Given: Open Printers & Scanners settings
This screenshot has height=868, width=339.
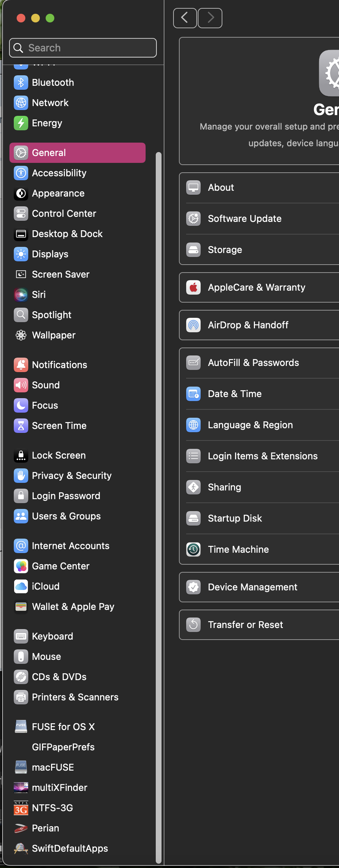Looking at the screenshot, I should coord(78,697).
